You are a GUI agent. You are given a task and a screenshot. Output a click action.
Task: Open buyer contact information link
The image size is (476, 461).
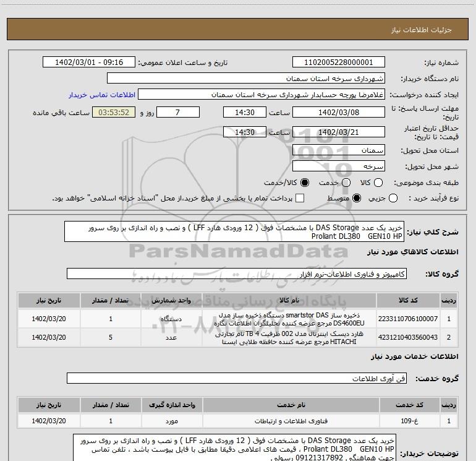pos(102,95)
